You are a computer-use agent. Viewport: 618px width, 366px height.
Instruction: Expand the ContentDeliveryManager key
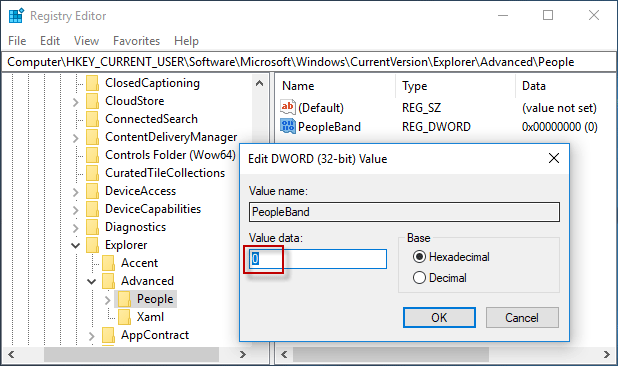click(x=76, y=138)
